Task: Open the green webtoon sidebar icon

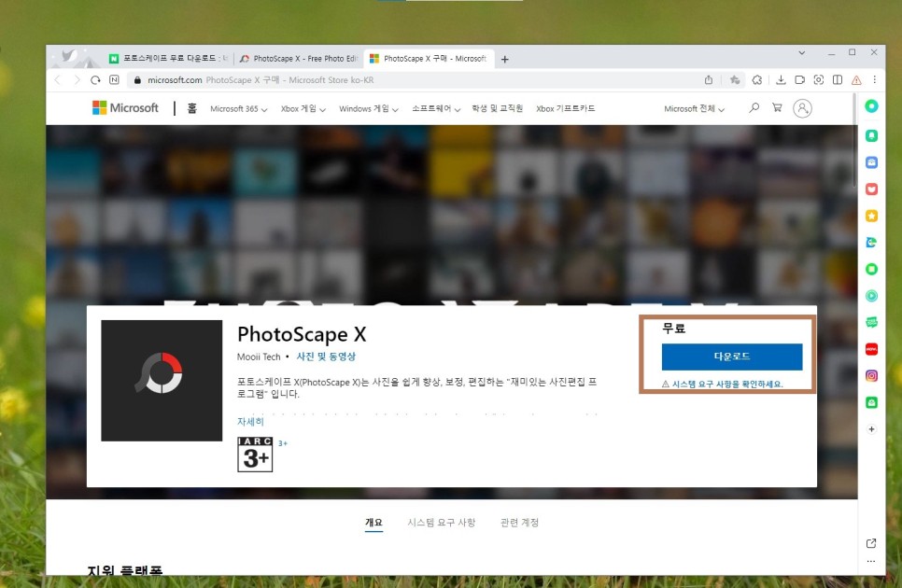Action: coord(871,322)
